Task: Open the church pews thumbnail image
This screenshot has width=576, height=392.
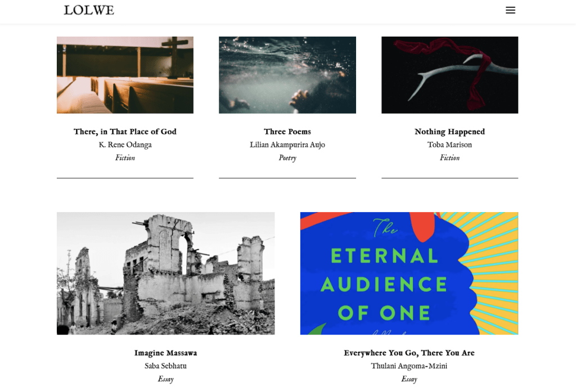Action: pyautogui.click(x=125, y=75)
